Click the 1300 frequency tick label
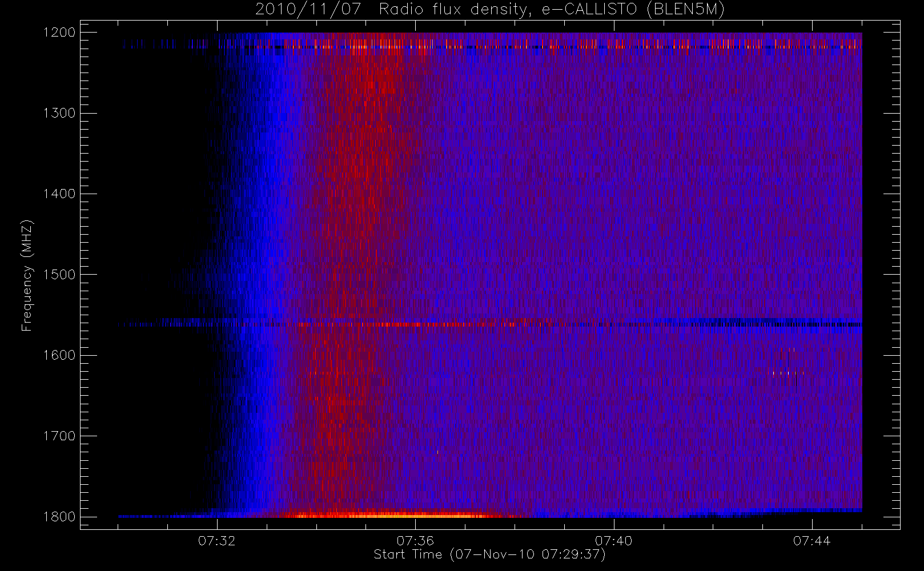Viewport: 924px width, 571px height. [59, 113]
